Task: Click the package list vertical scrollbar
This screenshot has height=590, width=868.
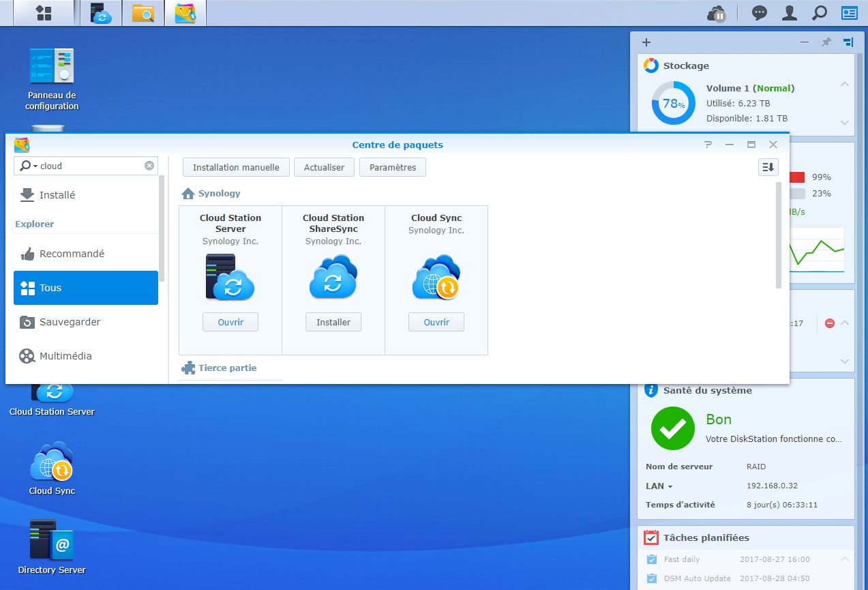Action: (779, 235)
